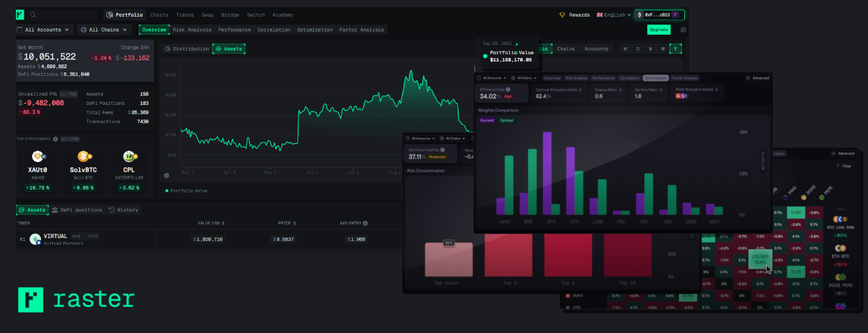Image resolution: width=868 pixels, height=333 pixels.
Task: Click the Rewards trophy icon
Action: (563, 14)
